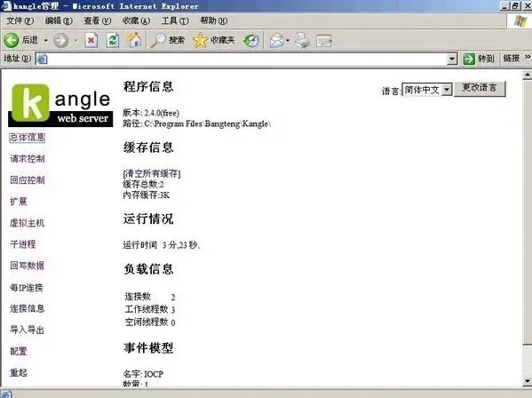
Task: Click the green Go (转到) arrow button
Action: click(x=469, y=59)
